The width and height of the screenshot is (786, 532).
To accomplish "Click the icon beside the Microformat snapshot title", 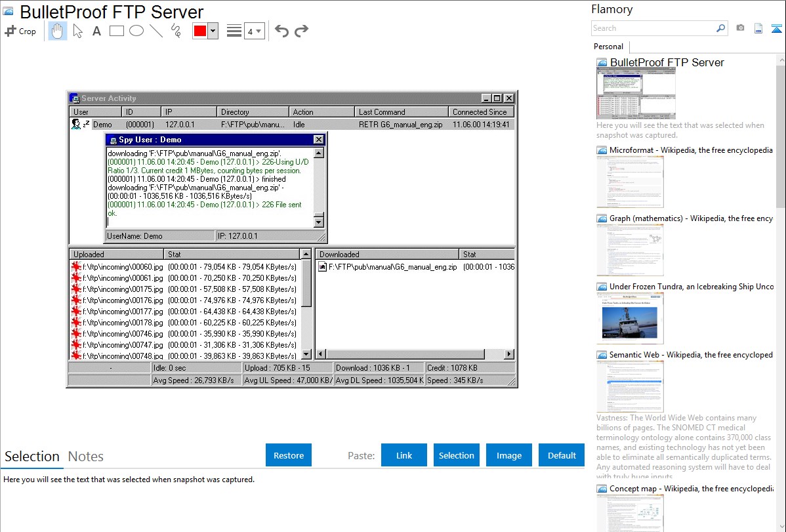I will pos(602,150).
